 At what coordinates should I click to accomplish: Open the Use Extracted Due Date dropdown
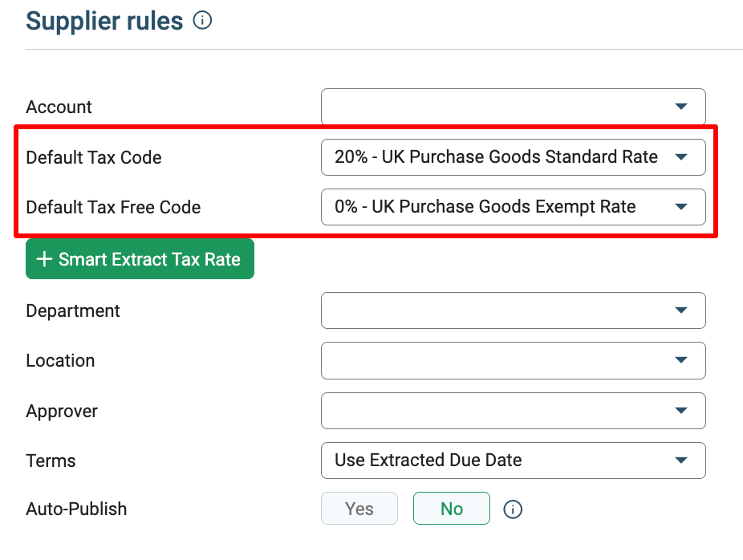(514, 461)
